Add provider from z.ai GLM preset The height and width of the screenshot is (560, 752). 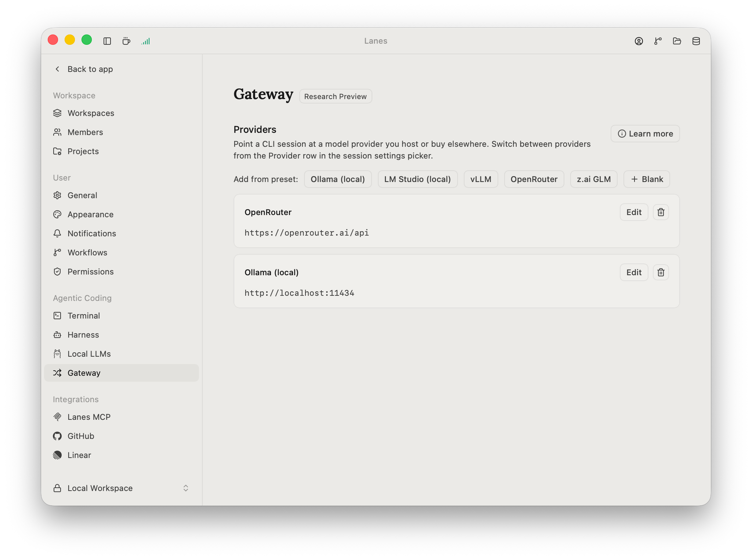pyautogui.click(x=594, y=179)
